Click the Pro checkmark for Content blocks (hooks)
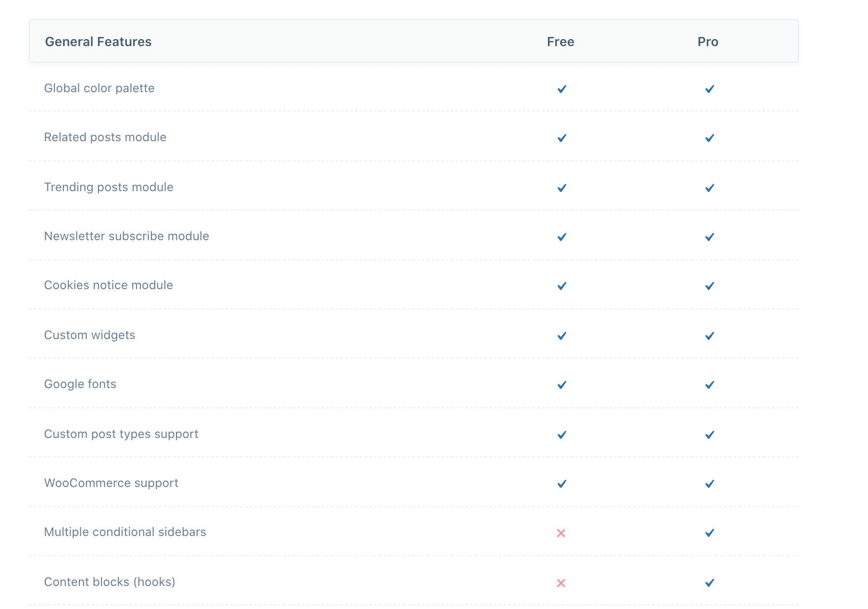The width and height of the screenshot is (868, 609). pos(709,583)
